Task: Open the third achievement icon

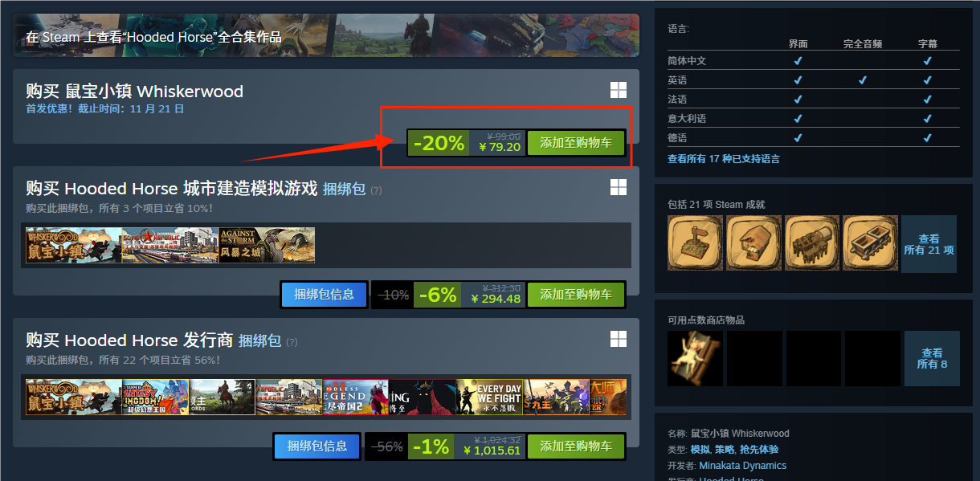Action: 812,243
